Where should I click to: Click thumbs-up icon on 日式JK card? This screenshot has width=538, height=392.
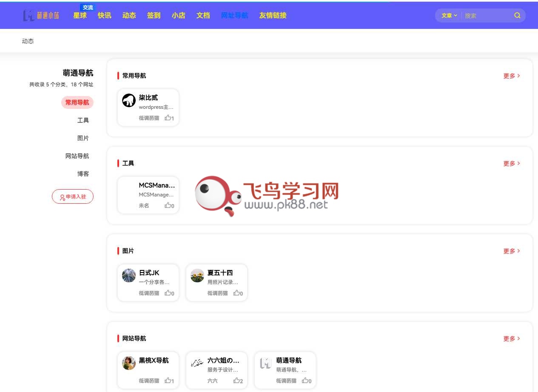169,293
